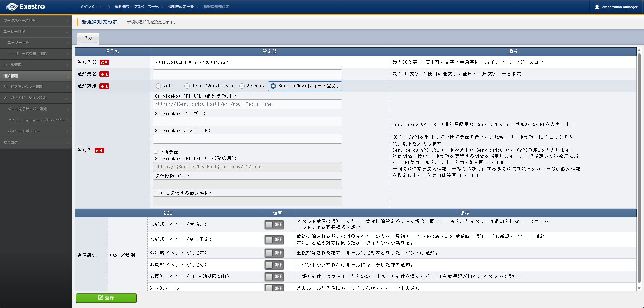Click the 通知先名 input field
Image resolution: width=644 pixels, height=308 pixels.
(x=247, y=74)
